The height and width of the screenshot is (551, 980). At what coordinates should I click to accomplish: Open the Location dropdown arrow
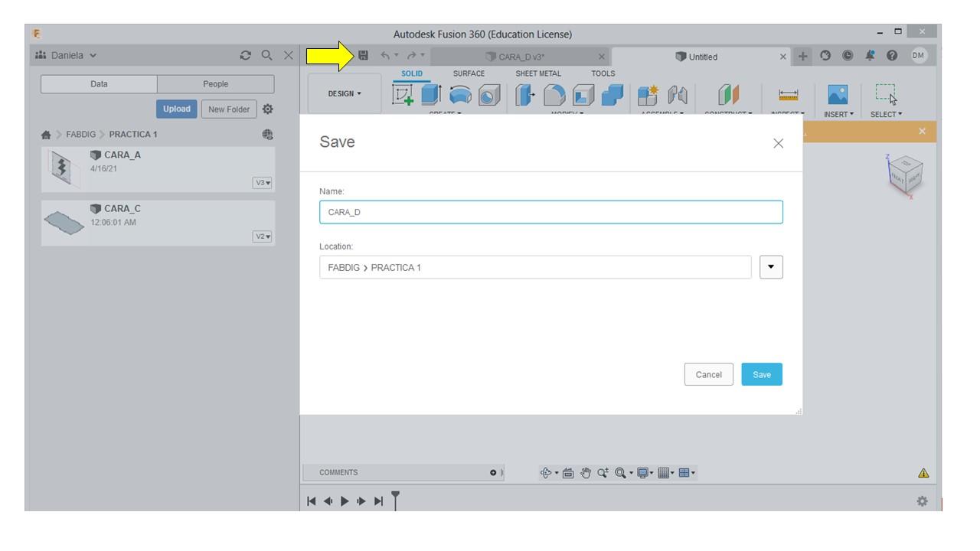(x=771, y=267)
